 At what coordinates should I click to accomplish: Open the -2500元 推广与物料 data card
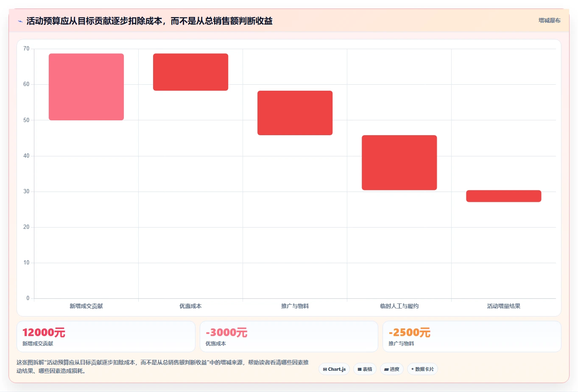(472, 336)
